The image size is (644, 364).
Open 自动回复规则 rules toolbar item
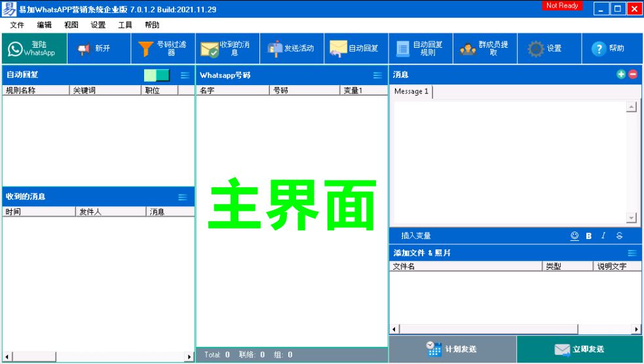[x=421, y=48]
